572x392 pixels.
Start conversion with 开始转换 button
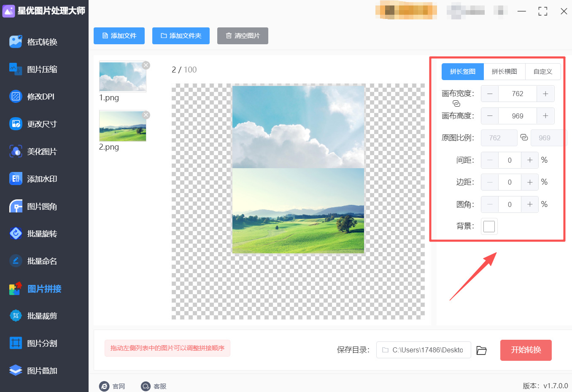(526, 350)
